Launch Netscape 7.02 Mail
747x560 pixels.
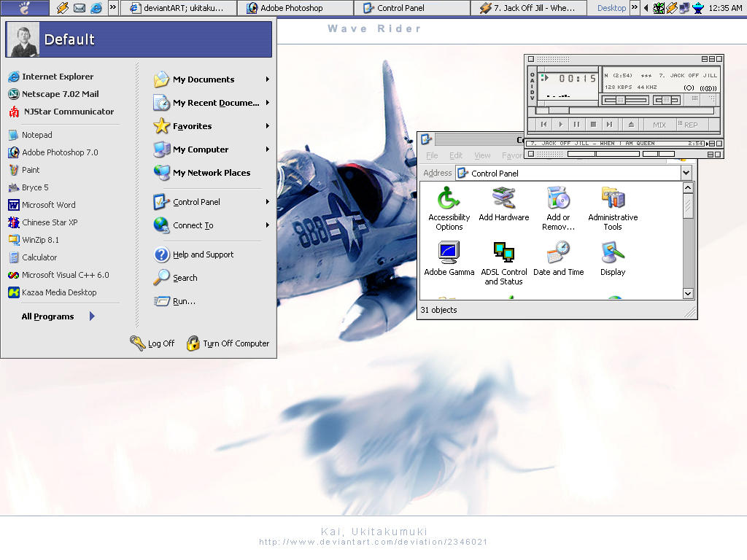[54, 94]
